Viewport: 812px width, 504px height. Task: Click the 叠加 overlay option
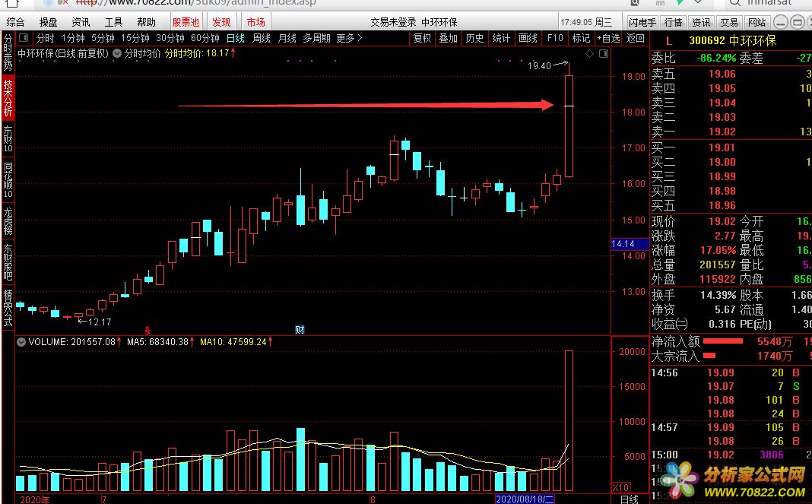[x=448, y=38]
